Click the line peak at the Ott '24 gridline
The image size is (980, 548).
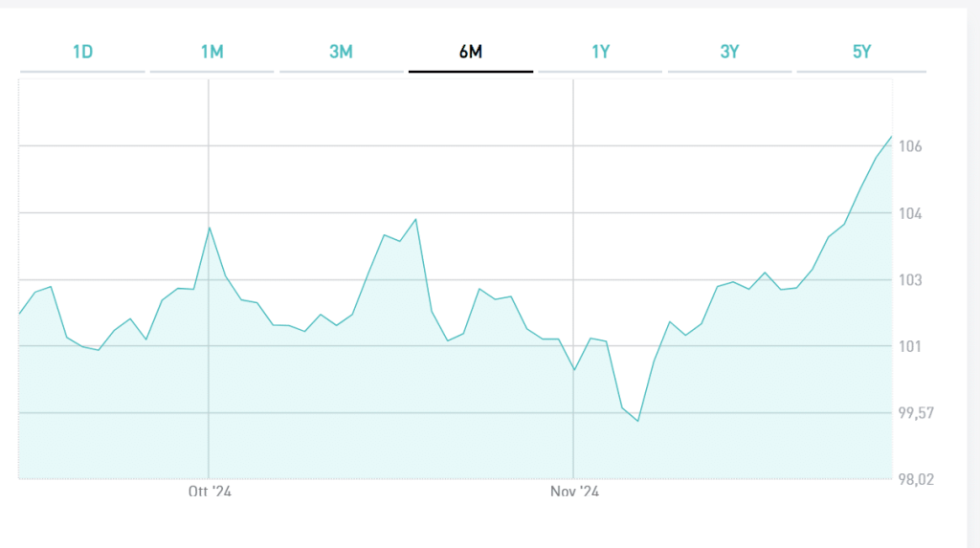[x=210, y=228]
